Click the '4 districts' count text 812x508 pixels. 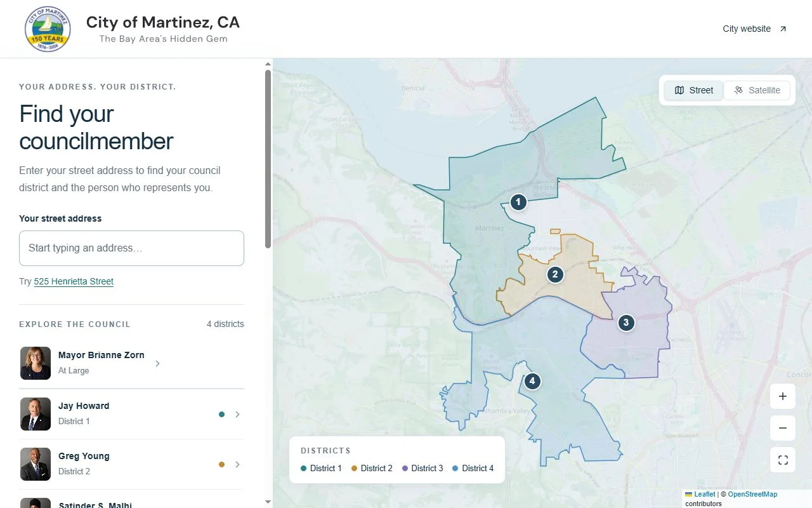point(225,324)
